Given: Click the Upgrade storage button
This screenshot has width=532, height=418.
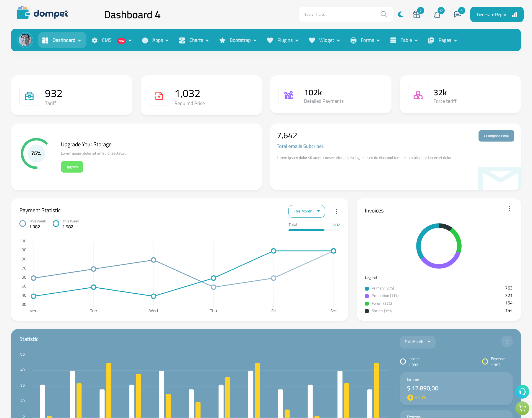Looking at the screenshot, I should click(72, 167).
